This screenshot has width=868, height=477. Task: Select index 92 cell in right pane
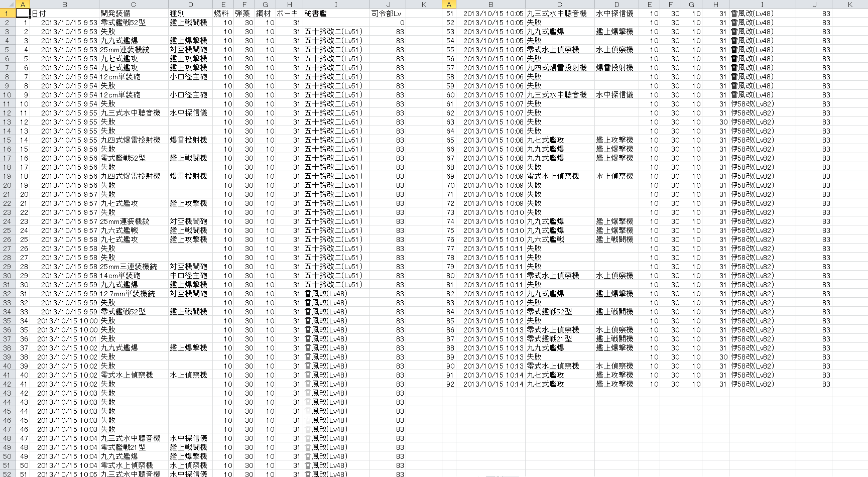click(449, 384)
